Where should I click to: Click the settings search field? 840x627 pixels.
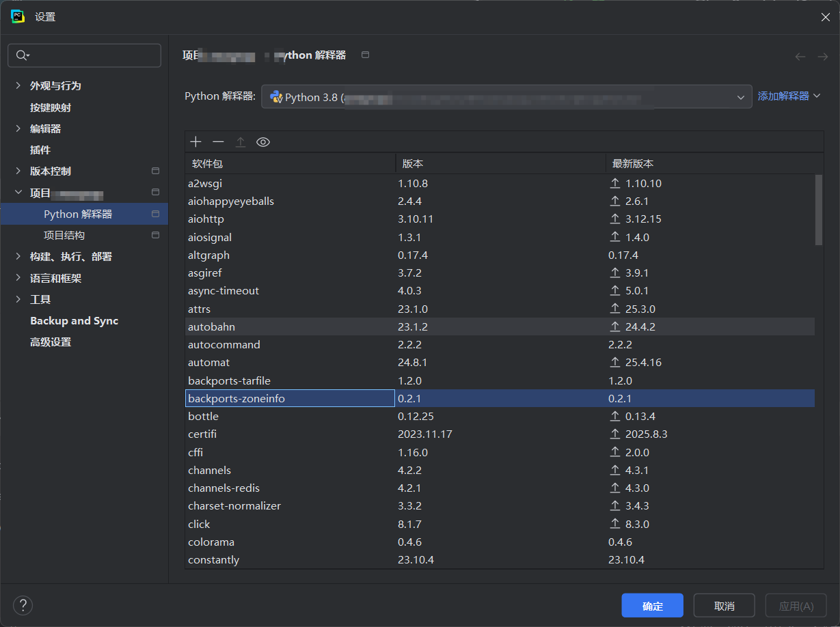[84, 55]
